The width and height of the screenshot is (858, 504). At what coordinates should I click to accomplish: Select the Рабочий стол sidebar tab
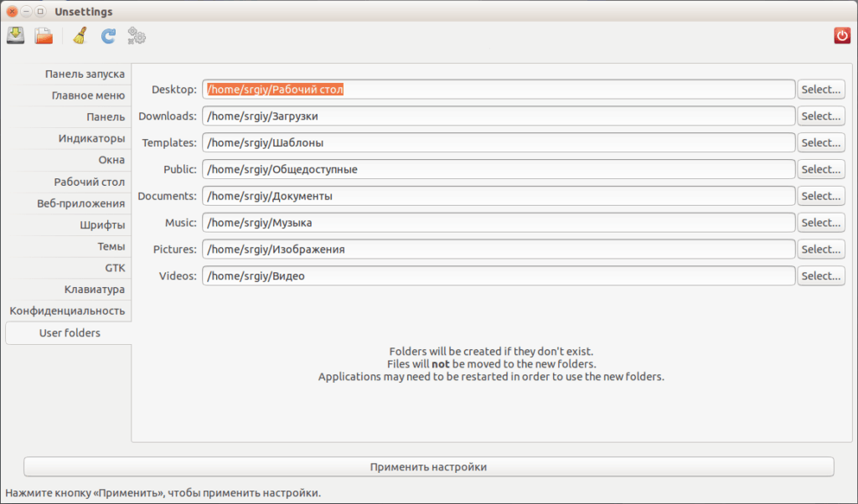pos(69,182)
